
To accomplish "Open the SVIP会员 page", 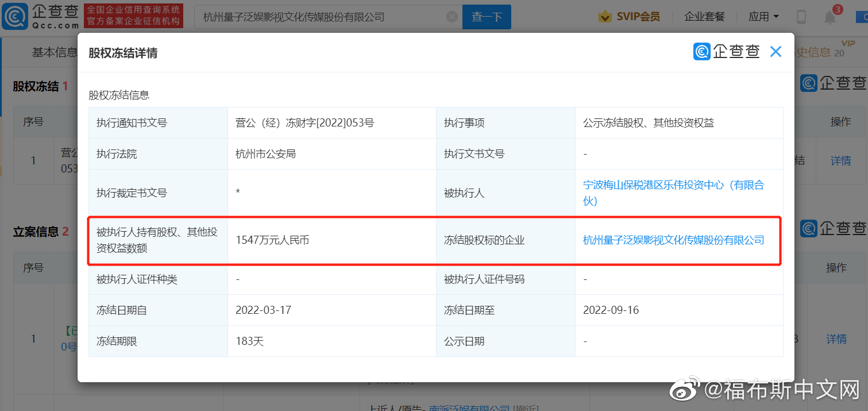I will pos(638,17).
